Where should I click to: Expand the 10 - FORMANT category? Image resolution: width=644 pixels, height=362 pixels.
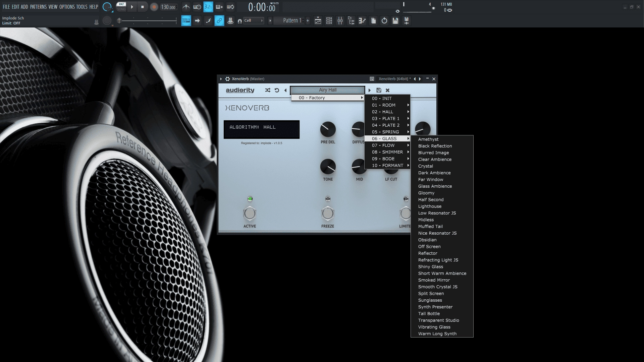tap(387, 166)
